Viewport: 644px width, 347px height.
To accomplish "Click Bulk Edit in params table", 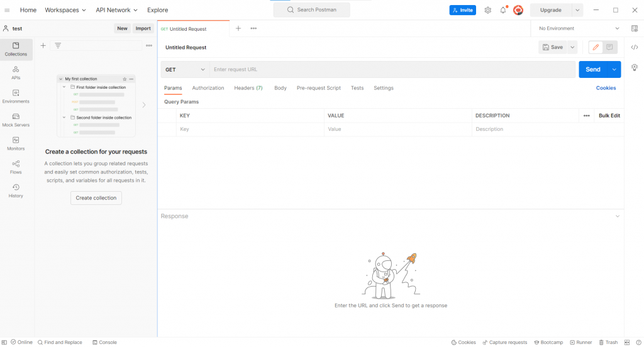I will click(609, 116).
